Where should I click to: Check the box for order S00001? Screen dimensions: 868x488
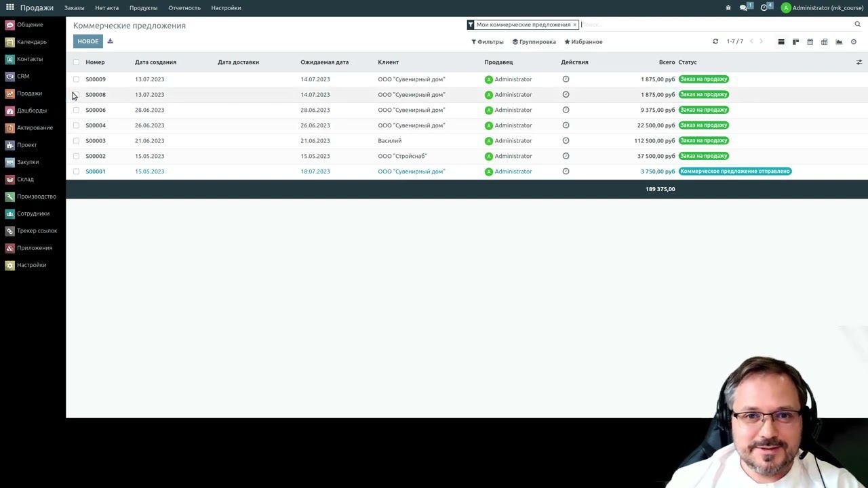pos(76,171)
